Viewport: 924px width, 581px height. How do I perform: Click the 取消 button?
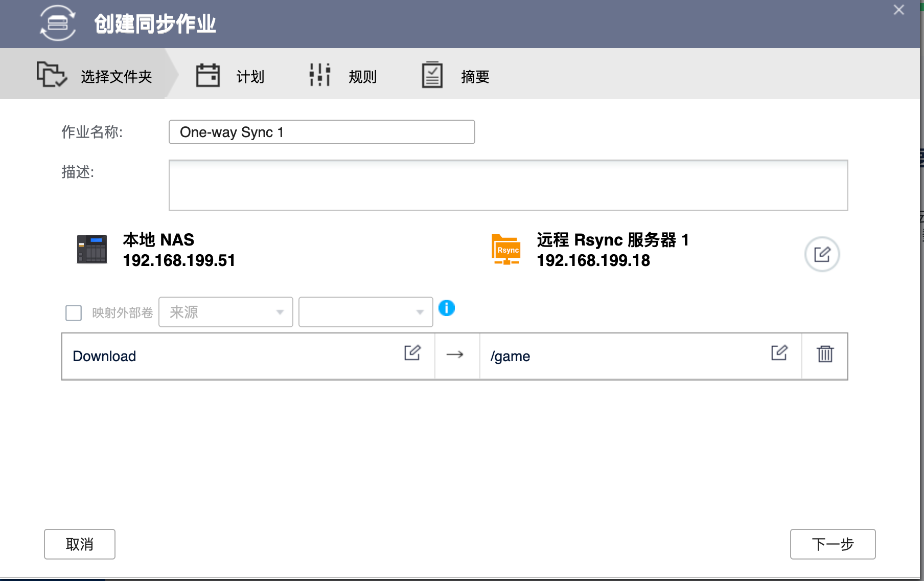[79, 544]
